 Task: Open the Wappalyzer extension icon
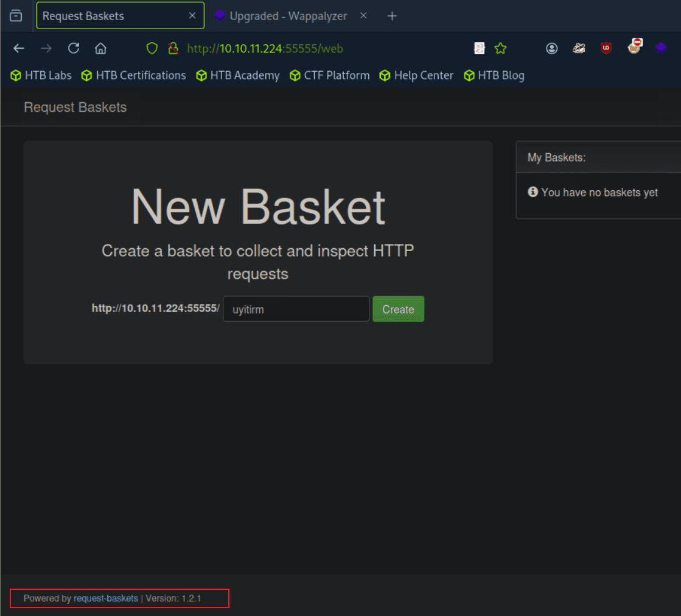[x=661, y=48]
